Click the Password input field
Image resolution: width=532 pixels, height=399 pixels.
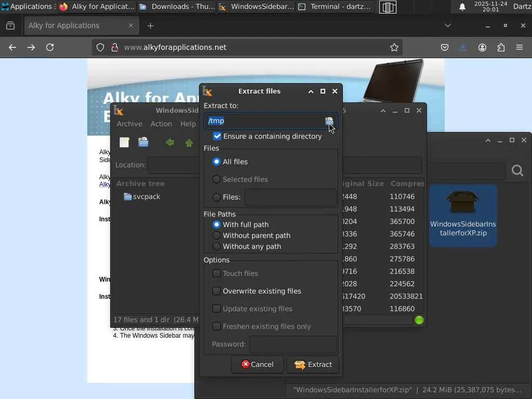293,344
